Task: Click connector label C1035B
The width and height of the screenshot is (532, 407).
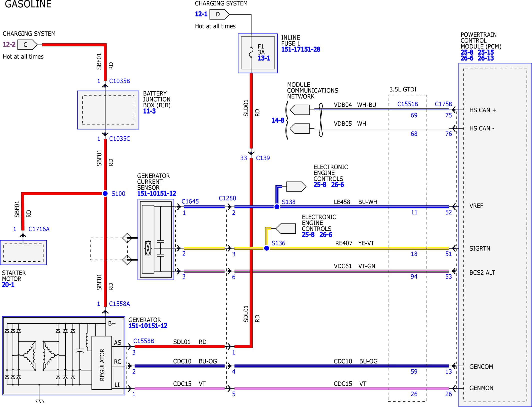Action: tap(120, 81)
